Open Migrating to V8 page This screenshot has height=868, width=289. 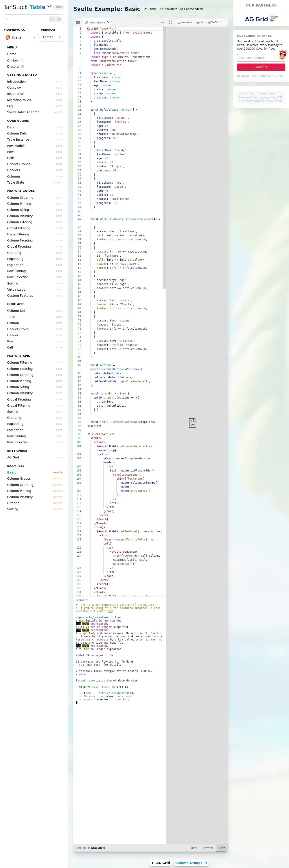coord(35,100)
